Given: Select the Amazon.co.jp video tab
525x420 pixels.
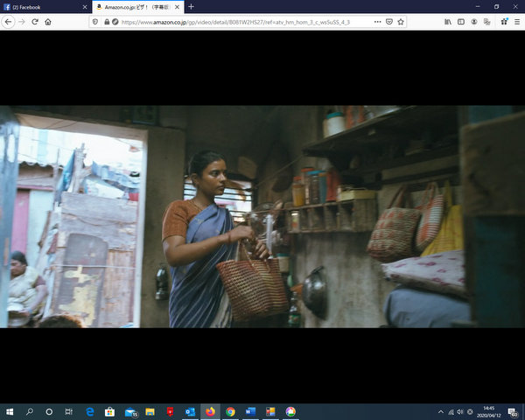Looking at the screenshot, I should click(x=137, y=7).
